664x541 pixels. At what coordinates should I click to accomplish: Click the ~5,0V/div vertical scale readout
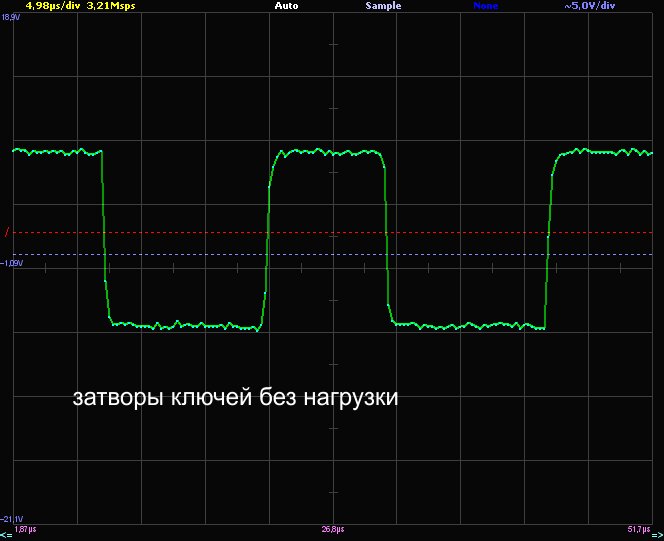589,6
